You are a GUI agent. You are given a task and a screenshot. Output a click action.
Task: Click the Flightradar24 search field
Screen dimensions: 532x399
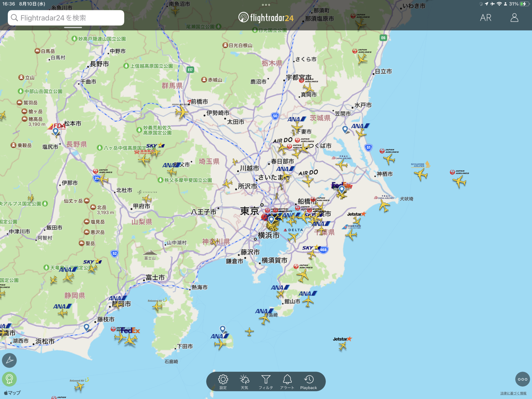[66, 18]
